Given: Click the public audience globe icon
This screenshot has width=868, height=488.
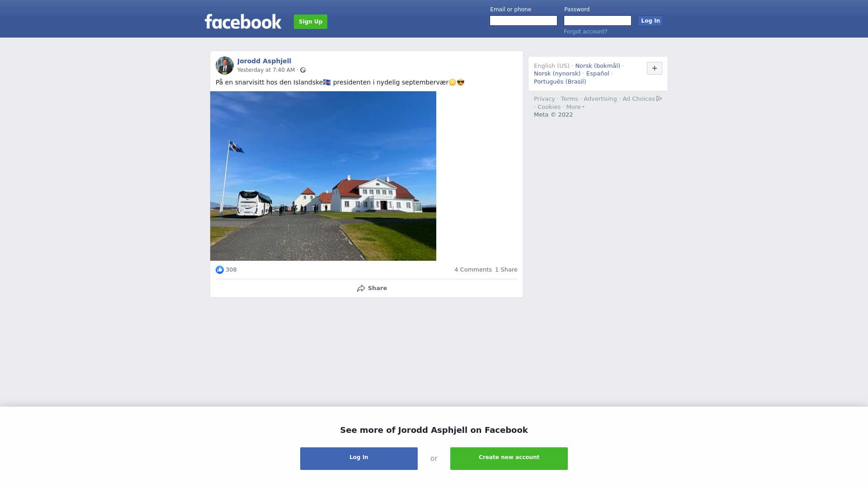Looking at the screenshot, I should click(303, 70).
